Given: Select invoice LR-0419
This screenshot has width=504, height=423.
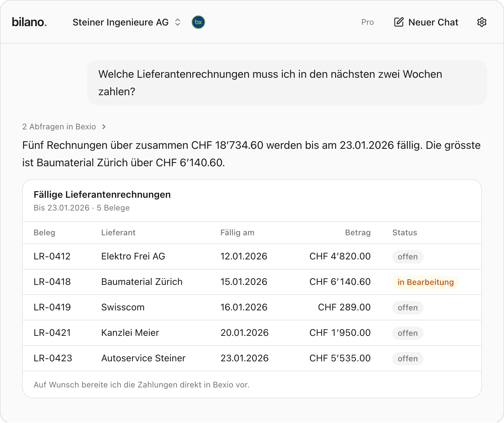Looking at the screenshot, I should coord(52,307).
